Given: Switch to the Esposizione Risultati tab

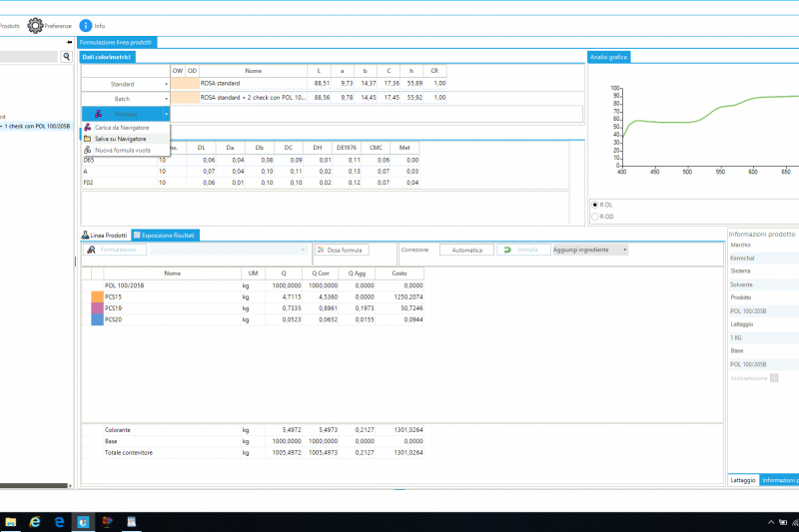Looking at the screenshot, I should [x=167, y=235].
